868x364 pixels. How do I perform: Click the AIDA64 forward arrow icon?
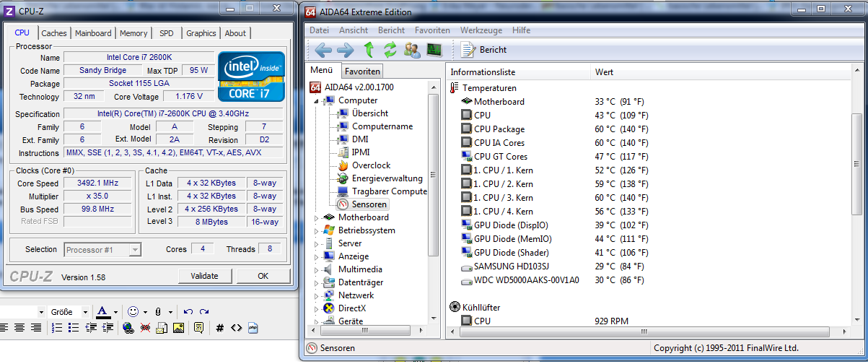346,50
